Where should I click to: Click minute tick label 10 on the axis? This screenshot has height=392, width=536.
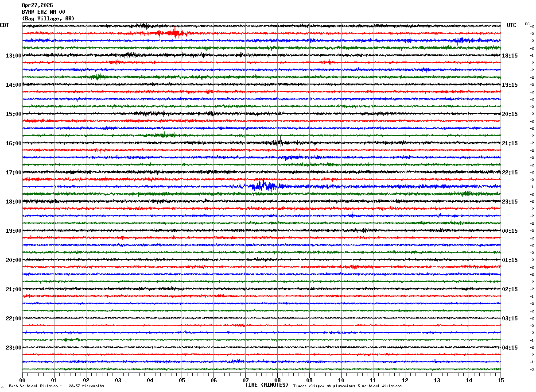coord(341,380)
